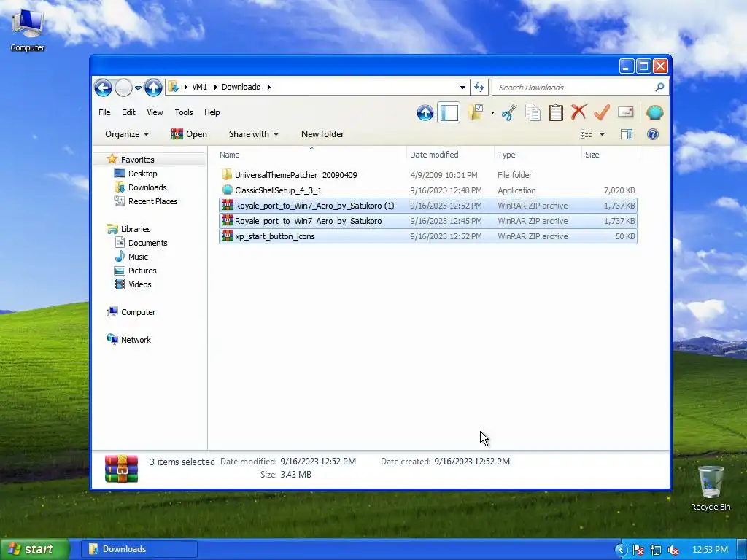Click the Search Downloads field
Viewport: 747px width, 560px height.
580,87
